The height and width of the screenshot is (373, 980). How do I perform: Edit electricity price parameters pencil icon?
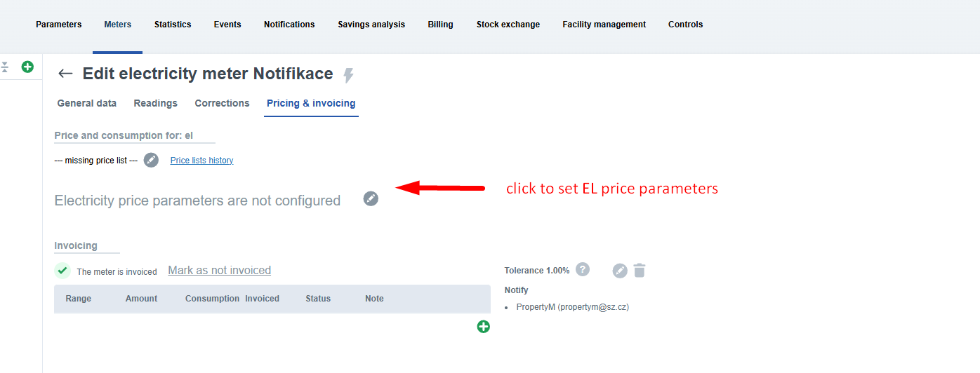point(371,198)
